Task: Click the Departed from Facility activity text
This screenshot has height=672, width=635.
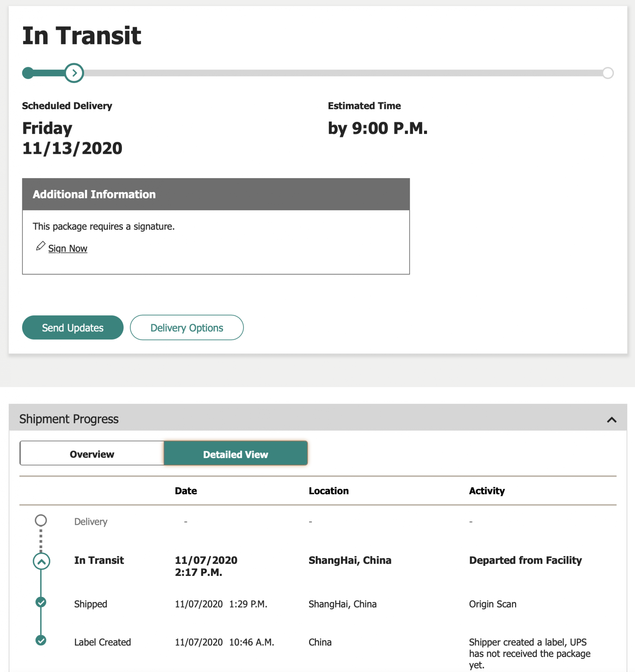Action: tap(525, 560)
